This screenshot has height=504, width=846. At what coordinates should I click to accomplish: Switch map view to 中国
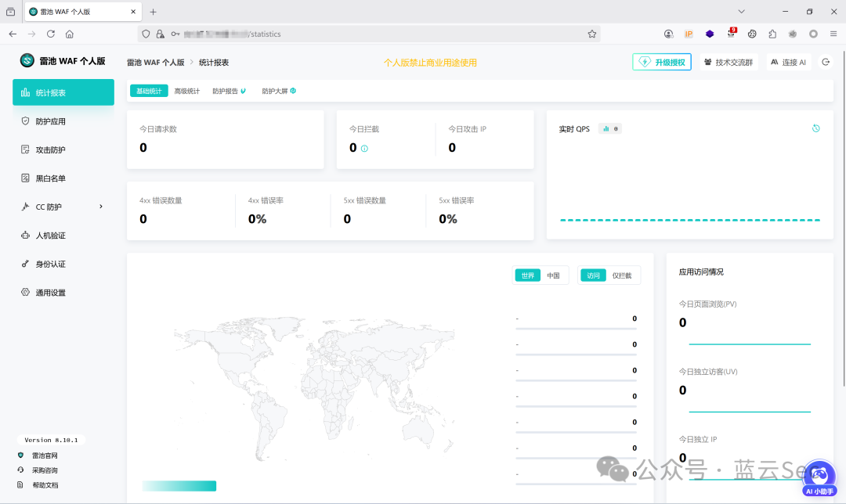coord(553,275)
